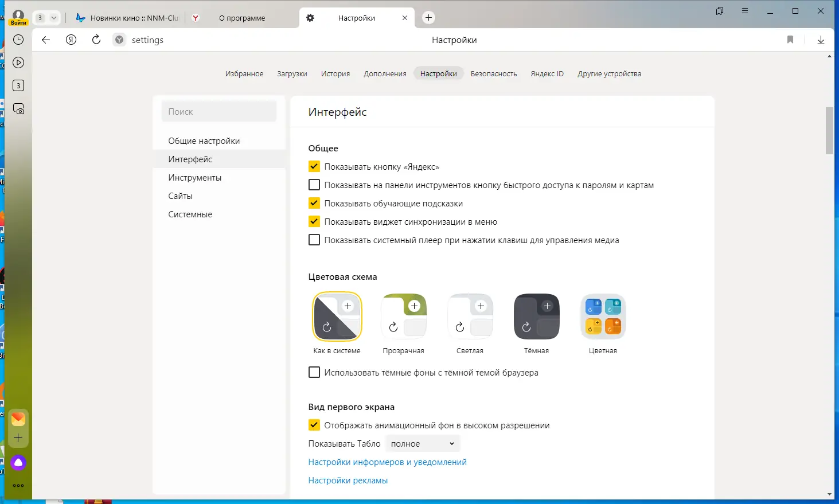
Task: Bookmark this page with the address bar flag icon
Action: pyautogui.click(x=790, y=40)
